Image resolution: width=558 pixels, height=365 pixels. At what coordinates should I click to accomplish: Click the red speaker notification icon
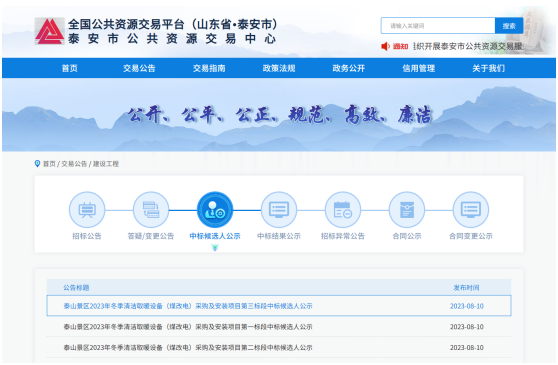coord(385,46)
